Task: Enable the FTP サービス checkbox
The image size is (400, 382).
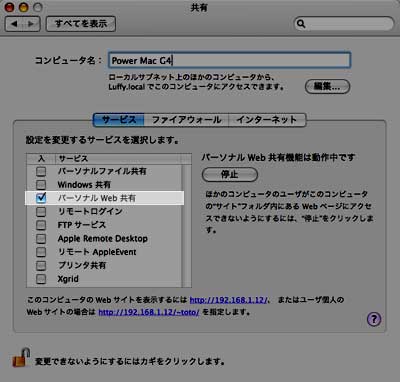Action: [x=41, y=225]
